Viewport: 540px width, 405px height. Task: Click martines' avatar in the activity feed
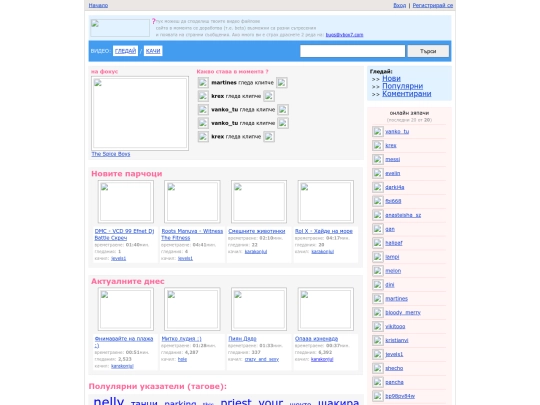[203, 83]
